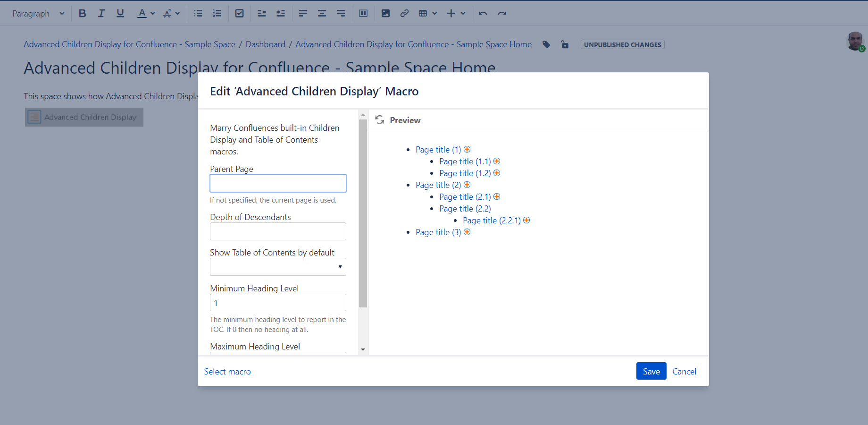Toggle italic text formatting
The width and height of the screenshot is (868, 425).
click(x=101, y=13)
